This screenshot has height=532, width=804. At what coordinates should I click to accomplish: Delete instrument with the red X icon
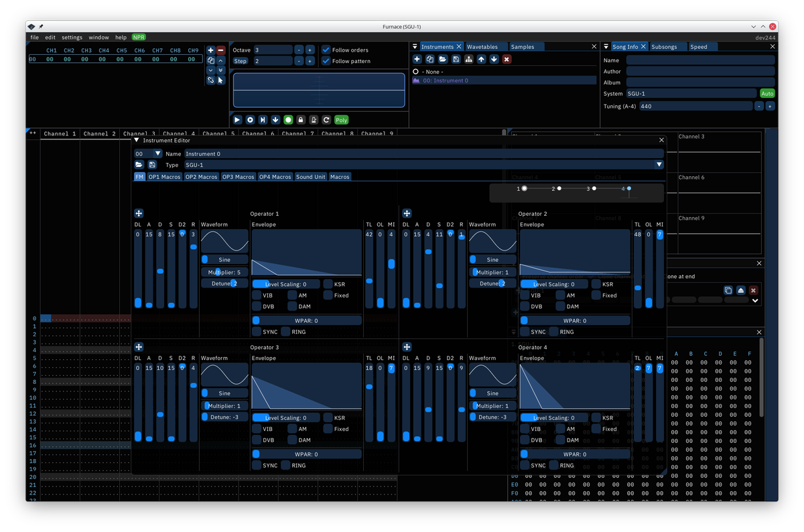(x=507, y=60)
